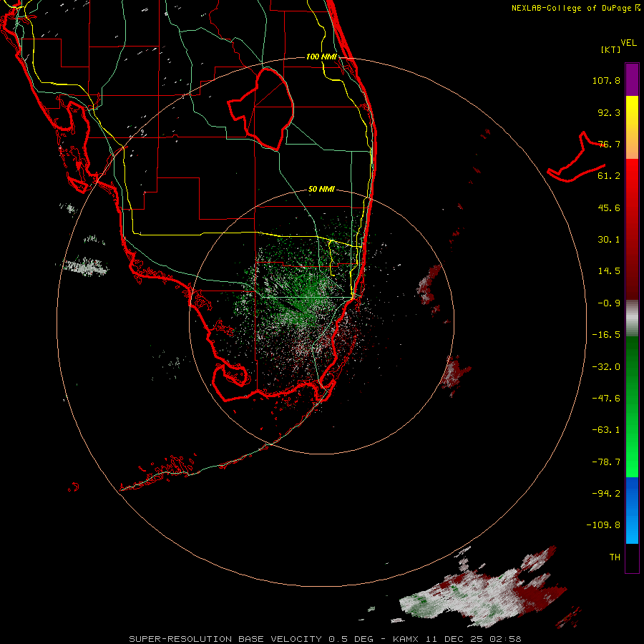Click the KAMX station identifier in caption

405,639
